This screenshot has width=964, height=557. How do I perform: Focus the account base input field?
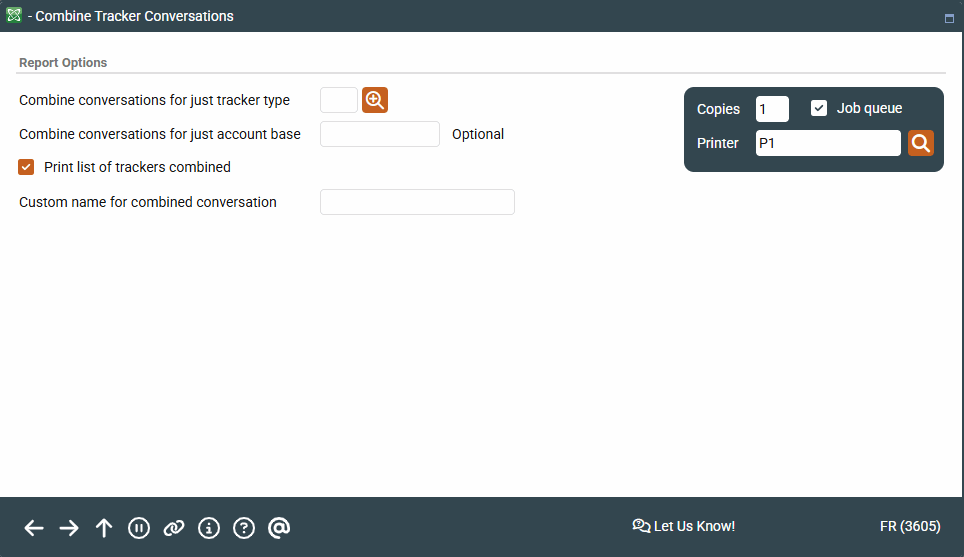(379, 134)
